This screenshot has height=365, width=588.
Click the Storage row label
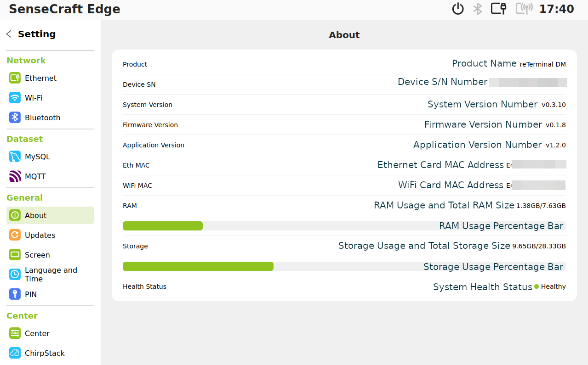point(136,246)
